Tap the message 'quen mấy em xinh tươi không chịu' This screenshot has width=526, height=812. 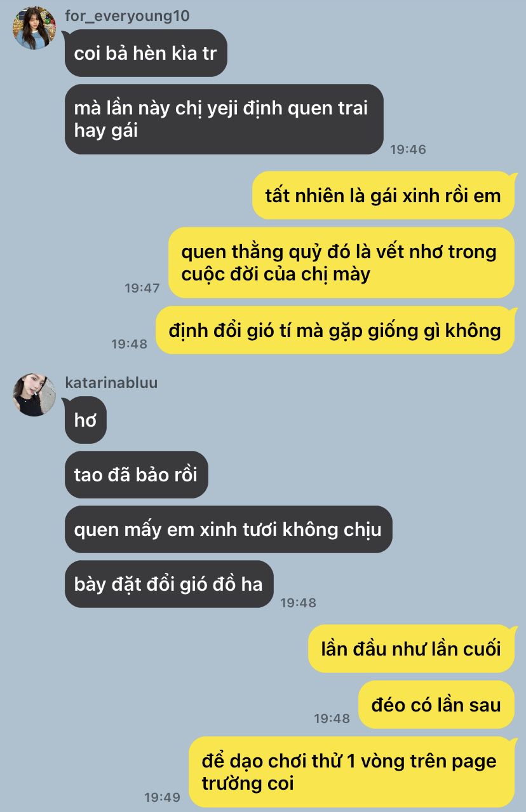tap(229, 530)
